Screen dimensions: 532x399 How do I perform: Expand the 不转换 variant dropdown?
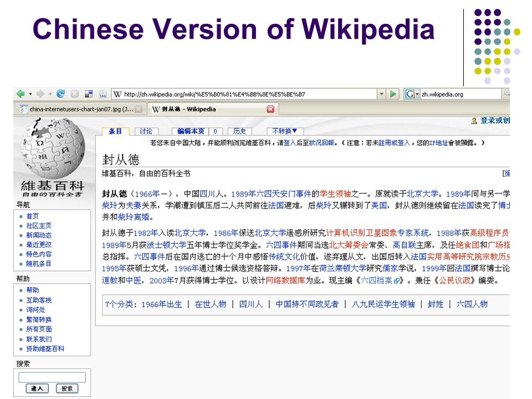click(x=284, y=131)
